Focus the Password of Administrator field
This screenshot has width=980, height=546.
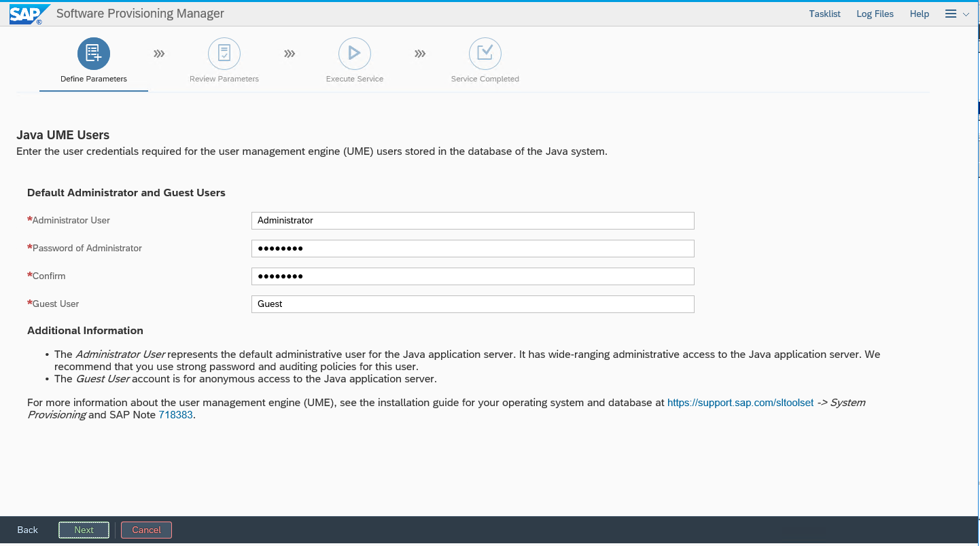point(473,249)
